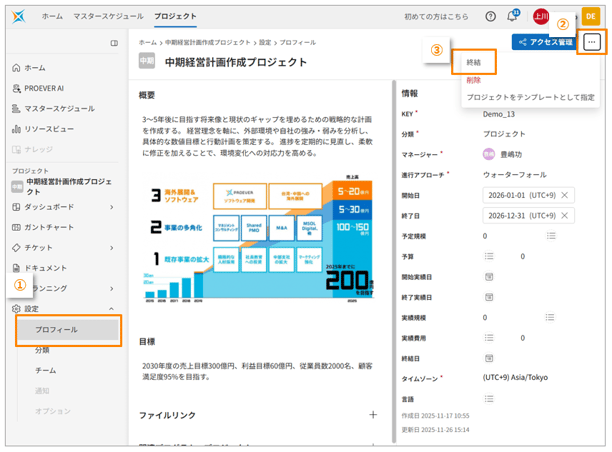The width and height of the screenshot is (612, 452).
Task: Switch to the マスタースケジュール top tab
Action: pyautogui.click(x=107, y=17)
